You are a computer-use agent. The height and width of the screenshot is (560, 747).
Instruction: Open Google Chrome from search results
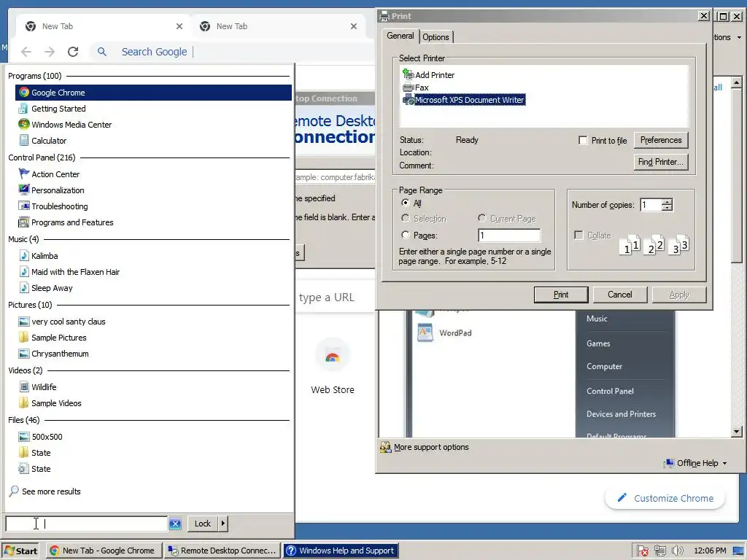153,93
